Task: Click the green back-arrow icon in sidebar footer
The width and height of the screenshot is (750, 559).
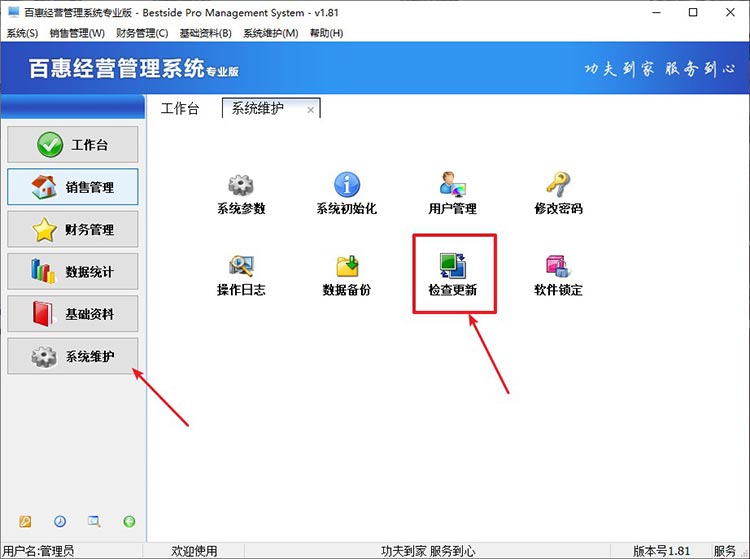Action: 129,521
